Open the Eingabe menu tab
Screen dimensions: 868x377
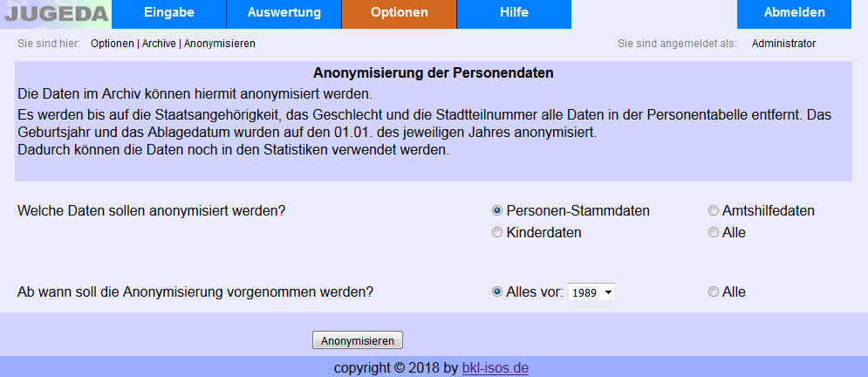click(169, 14)
